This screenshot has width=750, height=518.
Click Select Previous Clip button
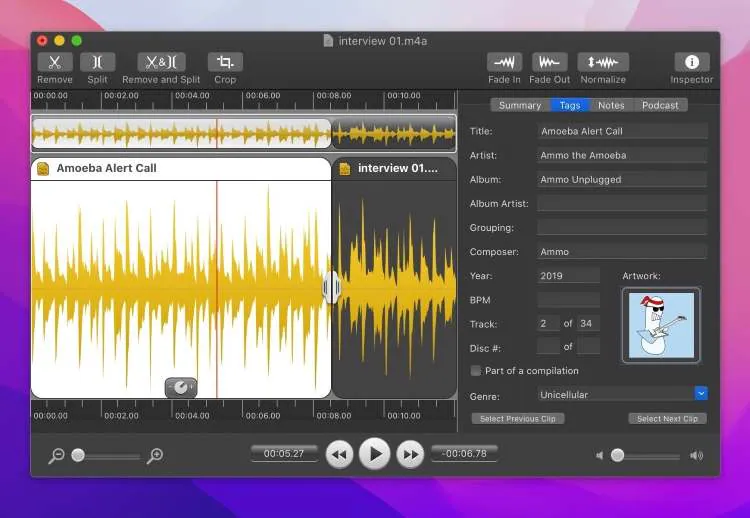tap(518, 419)
